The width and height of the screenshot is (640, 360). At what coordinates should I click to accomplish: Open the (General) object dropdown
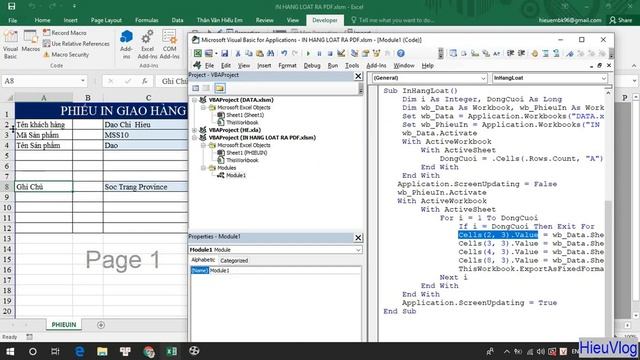pyautogui.click(x=483, y=78)
